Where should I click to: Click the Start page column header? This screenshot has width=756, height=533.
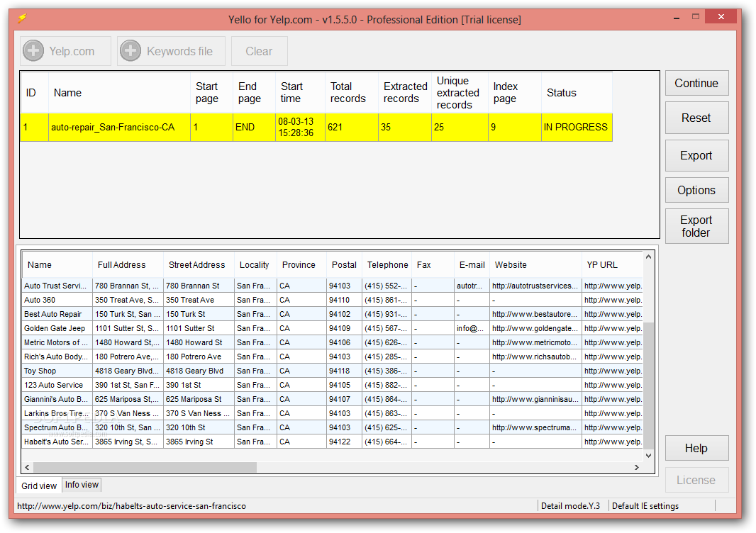point(211,93)
